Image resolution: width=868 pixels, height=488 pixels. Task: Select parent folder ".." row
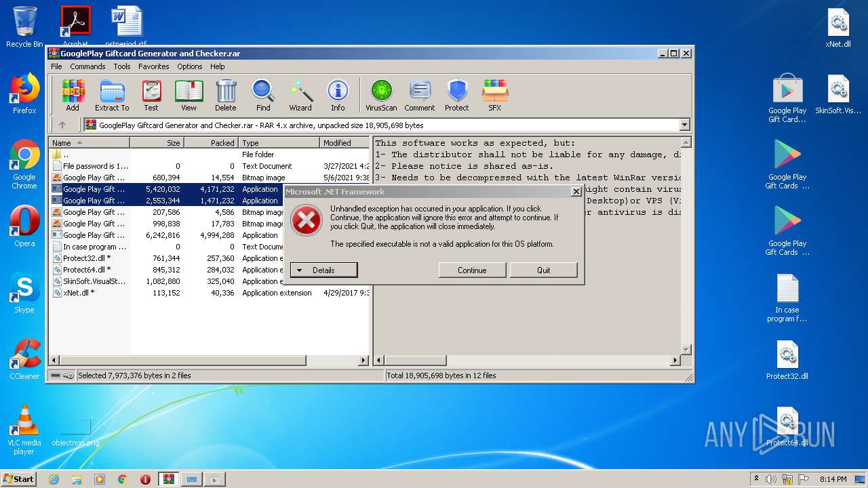click(x=210, y=155)
